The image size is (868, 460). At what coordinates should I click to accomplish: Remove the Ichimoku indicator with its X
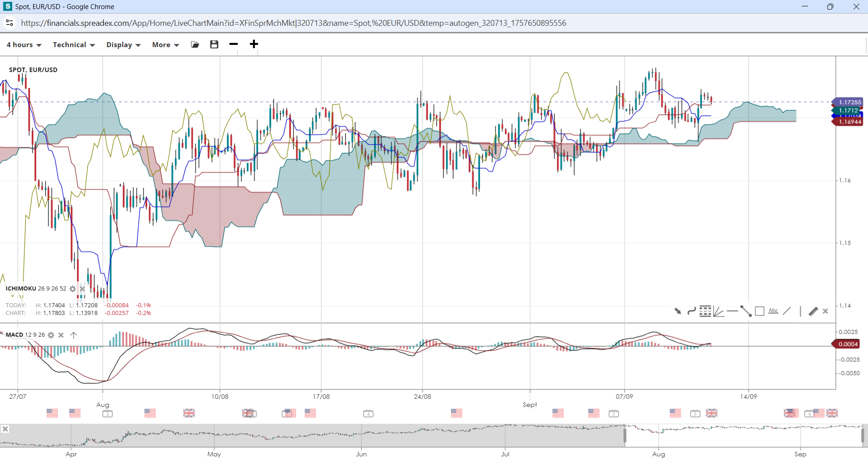[82, 289]
